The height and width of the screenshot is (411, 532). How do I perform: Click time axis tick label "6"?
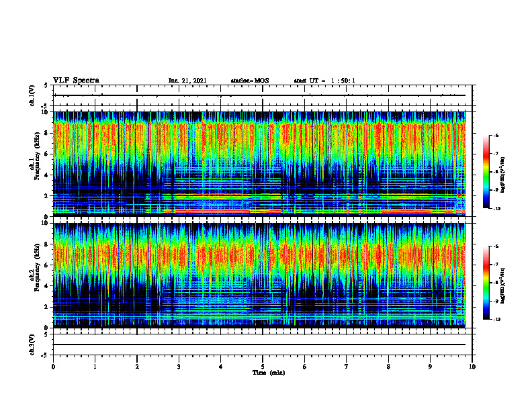click(305, 367)
